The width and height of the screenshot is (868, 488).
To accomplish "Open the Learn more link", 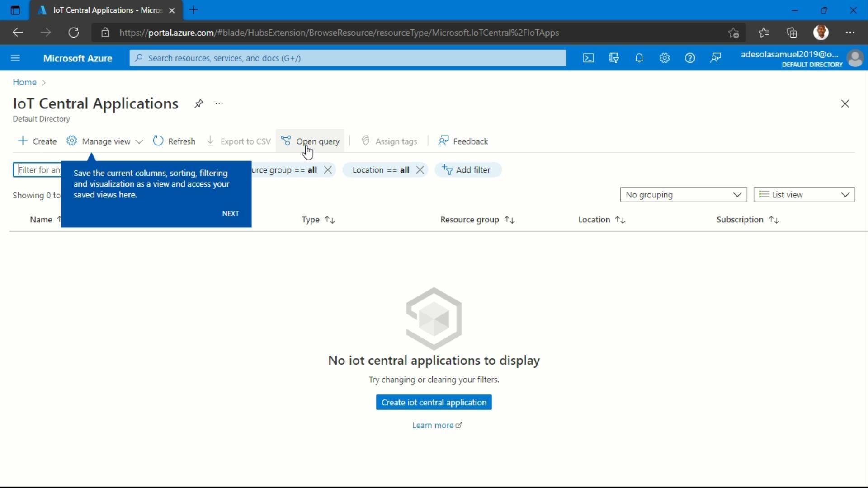I will tap(433, 425).
